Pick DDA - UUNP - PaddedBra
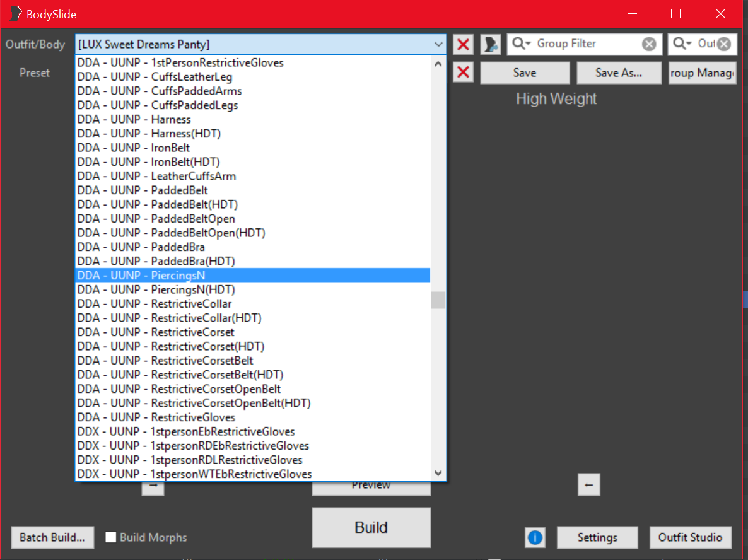The height and width of the screenshot is (560, 748). point(253,247)
